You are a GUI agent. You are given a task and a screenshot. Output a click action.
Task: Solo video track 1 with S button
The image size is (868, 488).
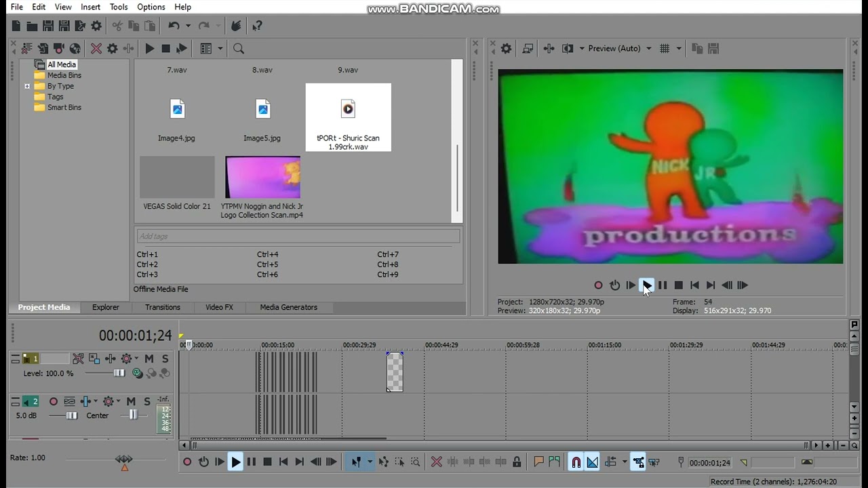tap(165, 359)
